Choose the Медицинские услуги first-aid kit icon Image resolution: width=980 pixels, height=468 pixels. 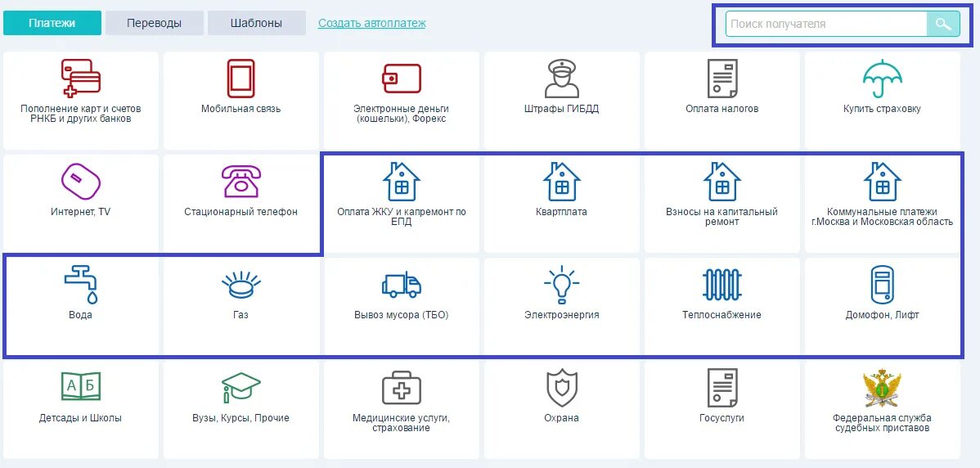[x=402, y=387]
